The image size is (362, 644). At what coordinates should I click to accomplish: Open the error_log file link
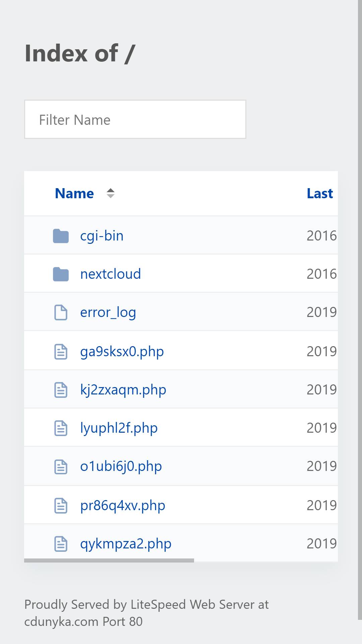click(x=108, y=312)
